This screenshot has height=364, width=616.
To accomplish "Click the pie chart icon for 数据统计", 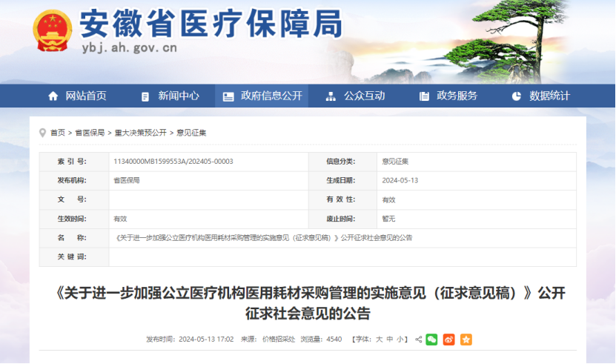I will tap(517, 96).
